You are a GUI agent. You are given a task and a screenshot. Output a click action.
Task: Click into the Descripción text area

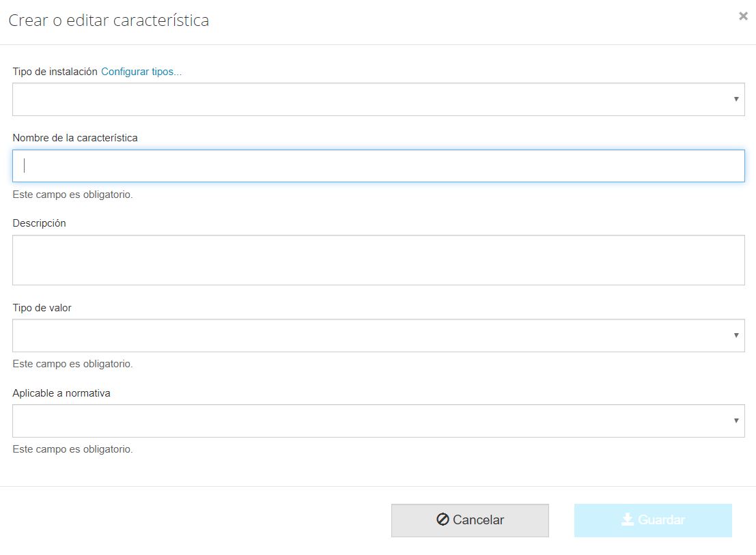click(x=378, y=260)
